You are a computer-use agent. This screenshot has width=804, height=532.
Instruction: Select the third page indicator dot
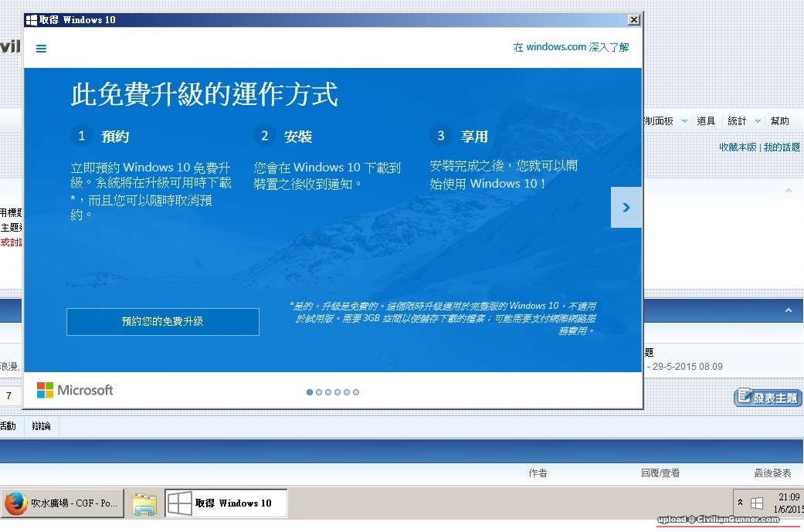(x=328, y=392)
